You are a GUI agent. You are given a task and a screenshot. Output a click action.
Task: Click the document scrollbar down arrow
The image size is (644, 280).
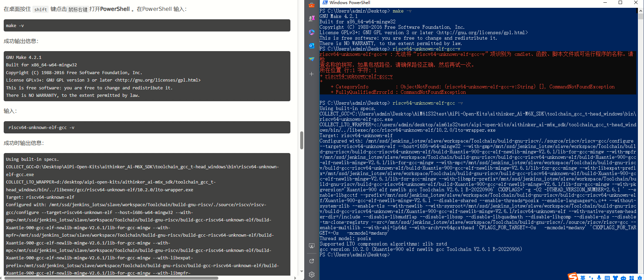coord(302,271)
